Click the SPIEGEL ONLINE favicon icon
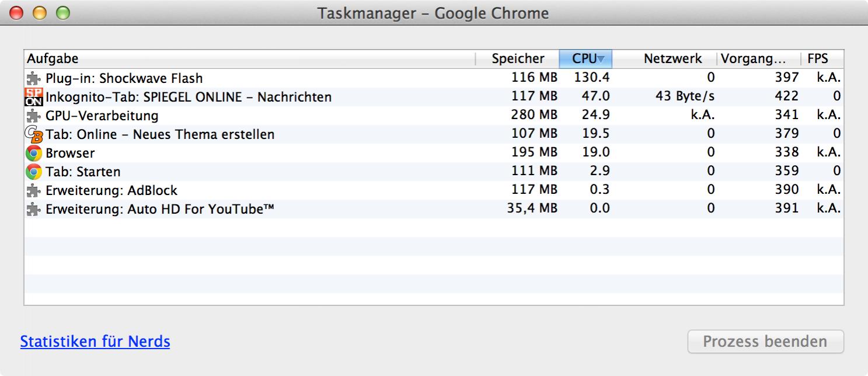Screen dimensions: 868x376 click(x=34, y=97)
